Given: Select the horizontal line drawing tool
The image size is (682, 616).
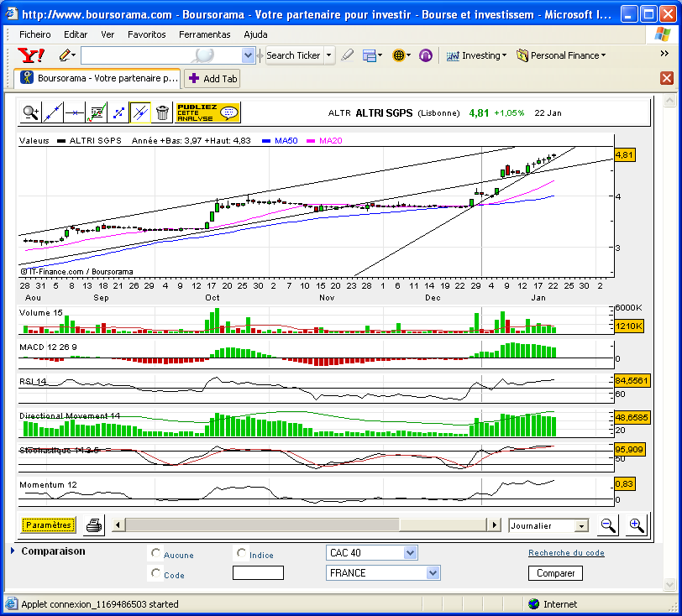Looking at the screenshot, I should pyautogui.click(x=75, y=113).
